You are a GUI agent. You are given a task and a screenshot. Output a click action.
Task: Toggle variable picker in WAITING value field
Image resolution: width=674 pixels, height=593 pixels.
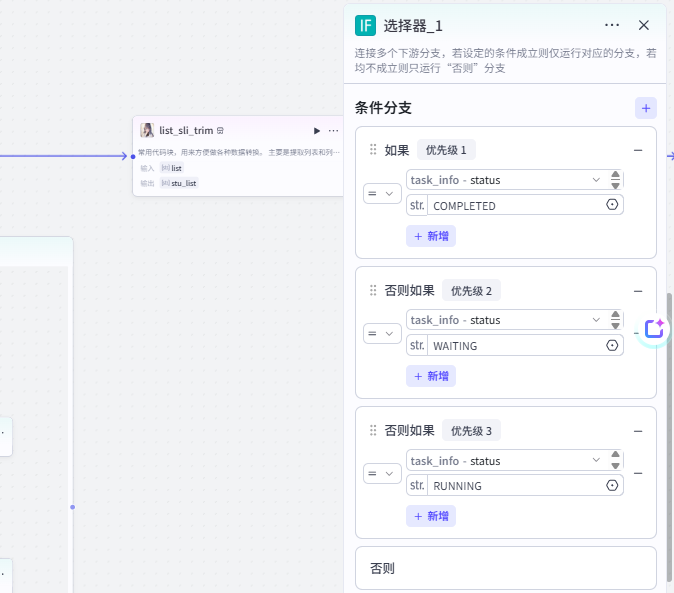[612, 345]
